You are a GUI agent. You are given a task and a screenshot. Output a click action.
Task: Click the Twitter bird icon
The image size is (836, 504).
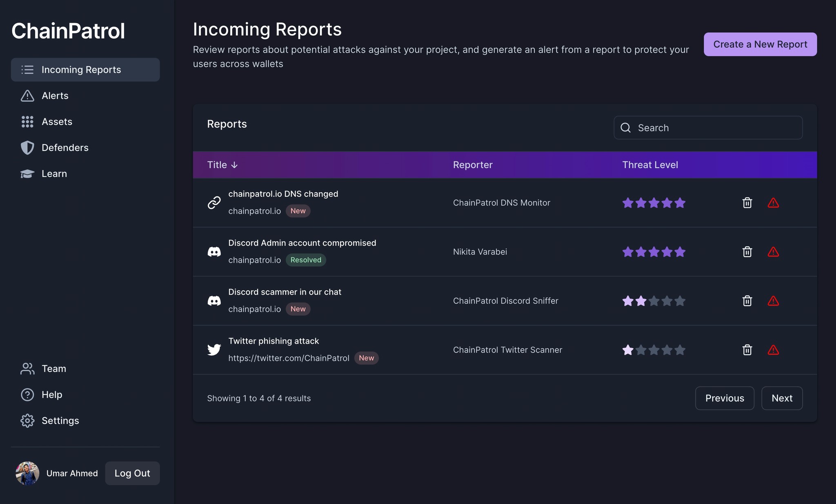coord(214,350)
